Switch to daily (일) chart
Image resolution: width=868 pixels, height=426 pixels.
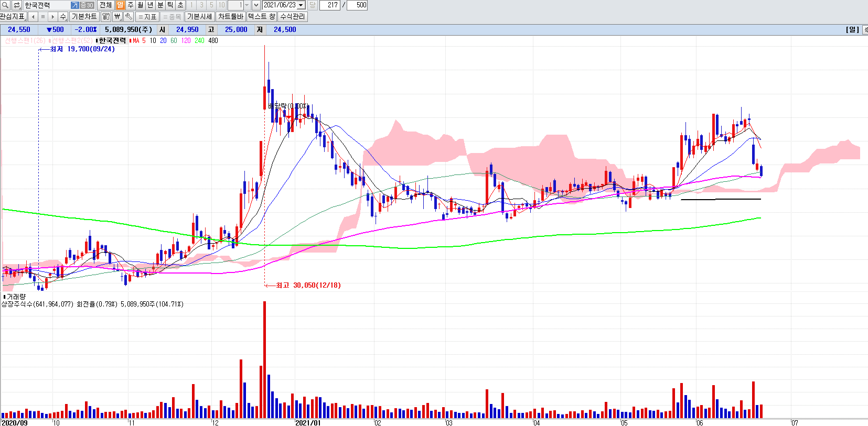click(120, 5)
